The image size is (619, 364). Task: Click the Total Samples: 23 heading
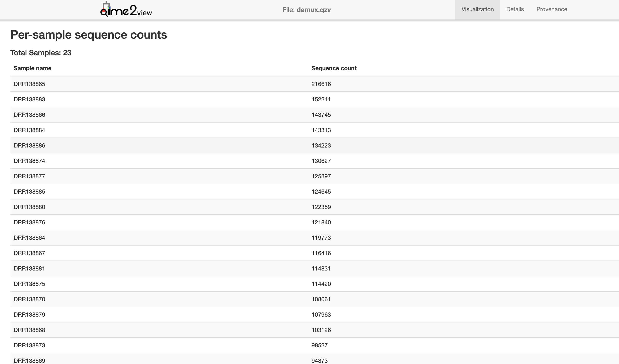pos(41,53)
